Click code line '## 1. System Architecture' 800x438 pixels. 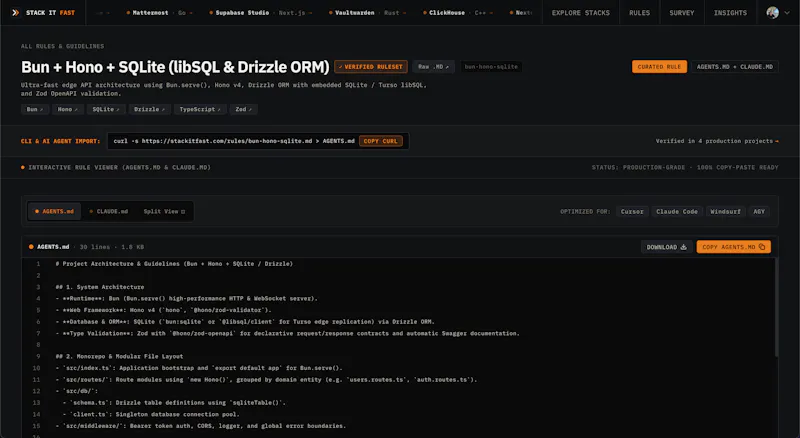[x=100, y=287]
